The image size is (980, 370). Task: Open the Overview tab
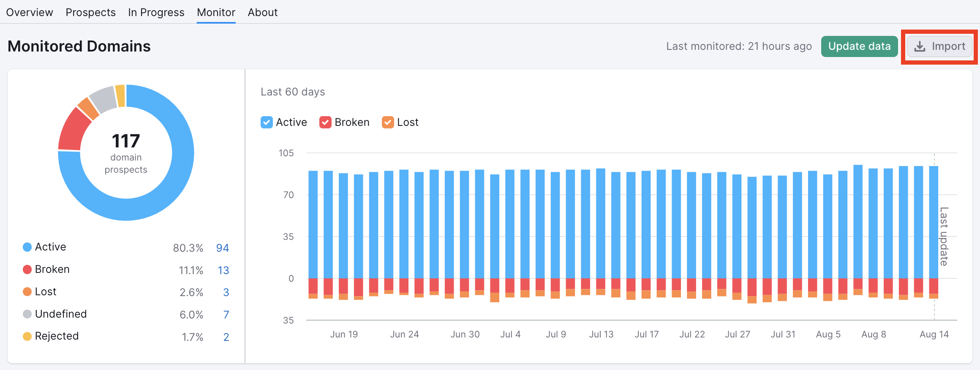[30, 13]
